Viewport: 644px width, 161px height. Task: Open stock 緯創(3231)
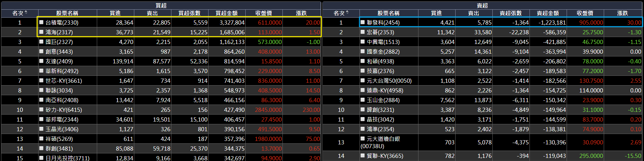click(x=380, y=110)
